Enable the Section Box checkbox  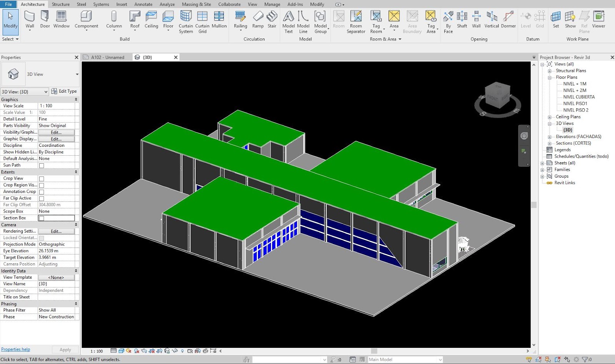pyautogui.click(x=41, y=218)
